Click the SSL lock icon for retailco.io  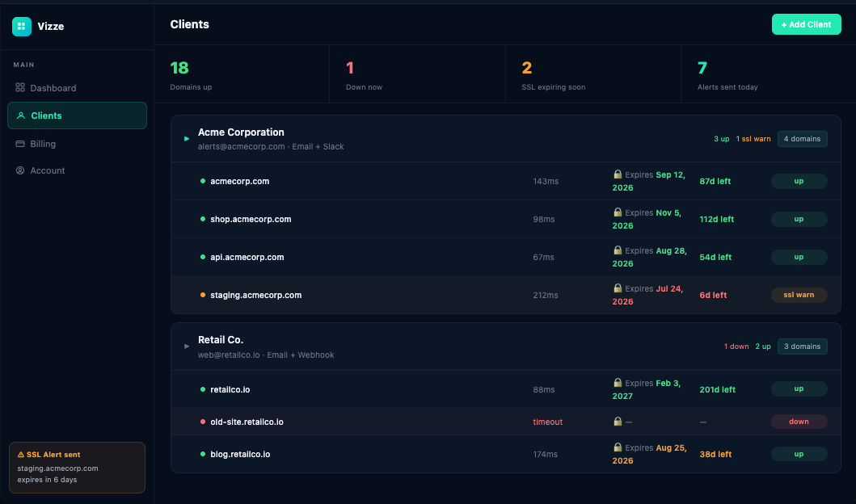click(618, 382)
